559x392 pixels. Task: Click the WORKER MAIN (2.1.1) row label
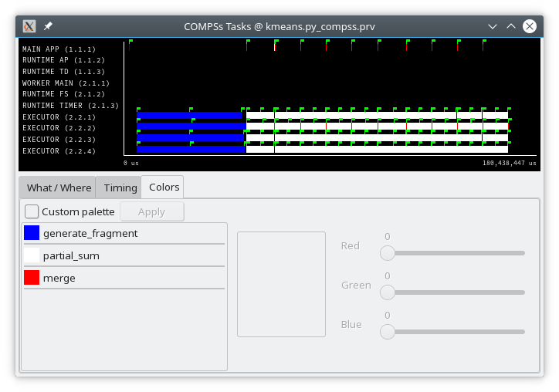66,83
